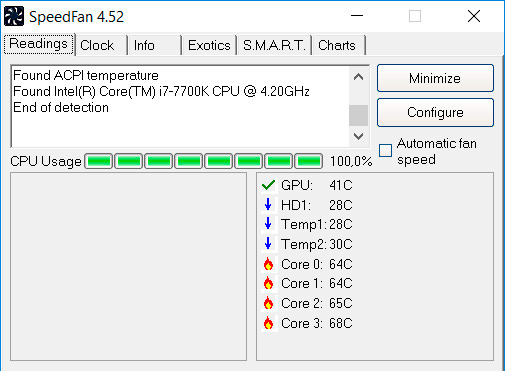Click the flame icon next to Core 0
The height and width of the screenshot is (371, 505).
coord(268,264)
